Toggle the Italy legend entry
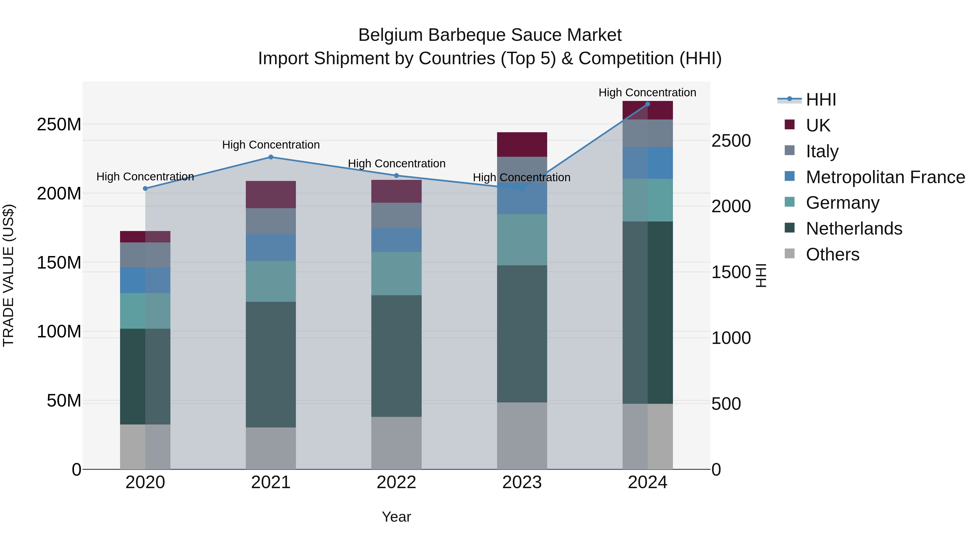Viewport: 980px width, 551px height. 811,151
